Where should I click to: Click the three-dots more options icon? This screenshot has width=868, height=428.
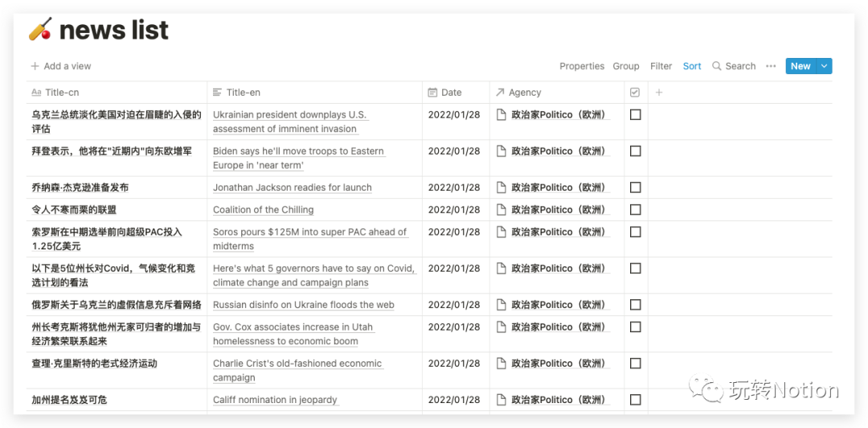click(771, 66)
